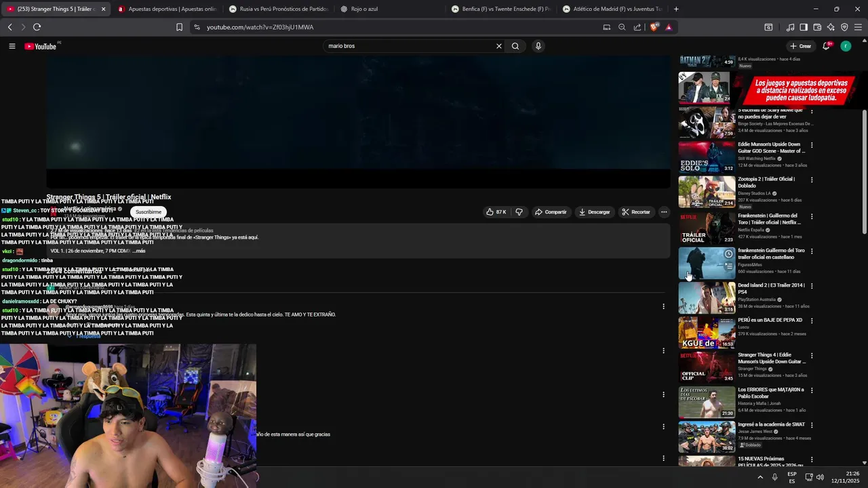The width and height of the screenshot is (868, 488).
Task: Bookmark this page in the address bar
Action: pos(179,27)
